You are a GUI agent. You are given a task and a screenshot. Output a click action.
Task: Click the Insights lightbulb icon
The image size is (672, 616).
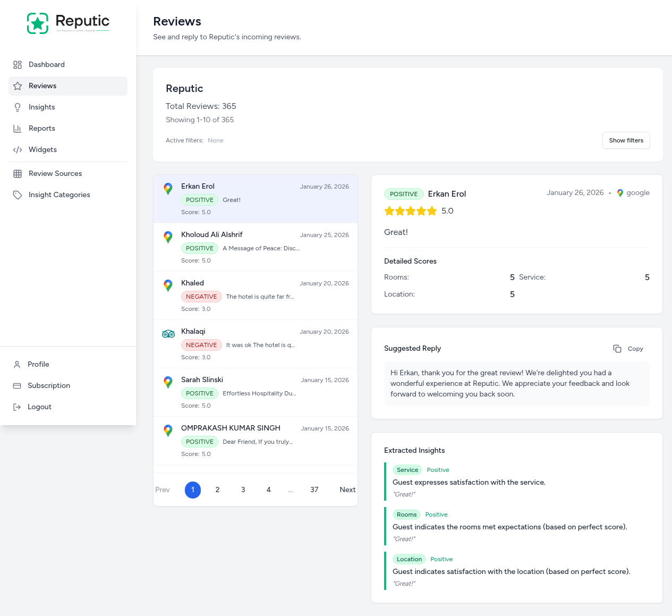click(18, 107)
